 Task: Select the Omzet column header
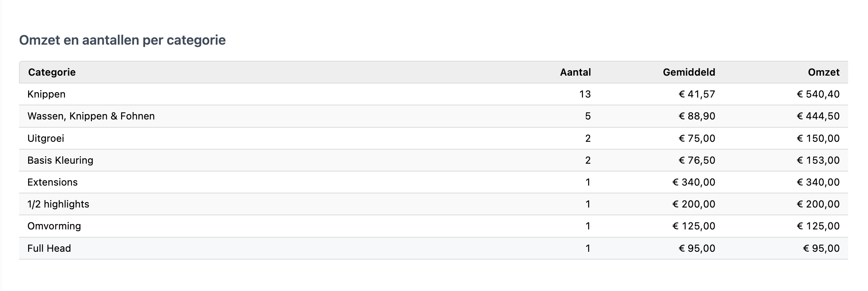823,72
